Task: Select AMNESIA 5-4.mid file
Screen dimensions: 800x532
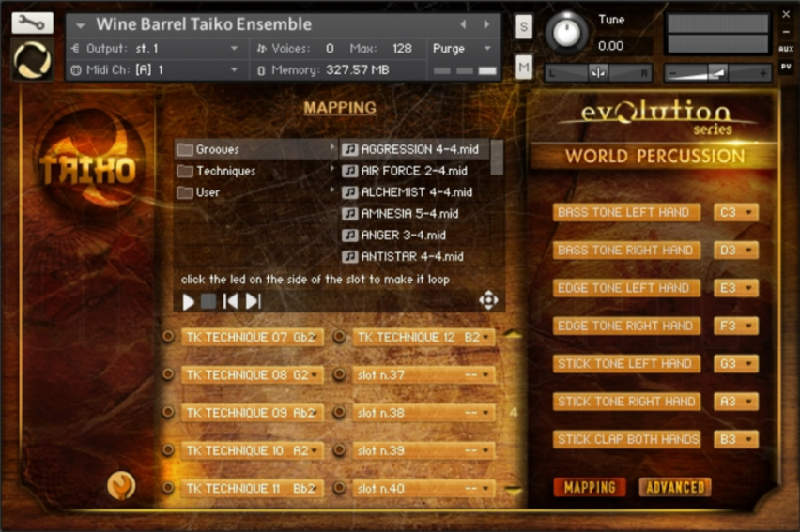Action: (x=415, y=214)
